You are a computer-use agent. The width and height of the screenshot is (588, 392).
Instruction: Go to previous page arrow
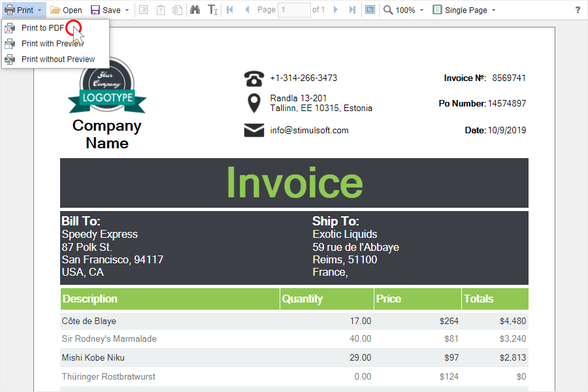point(246,10)
